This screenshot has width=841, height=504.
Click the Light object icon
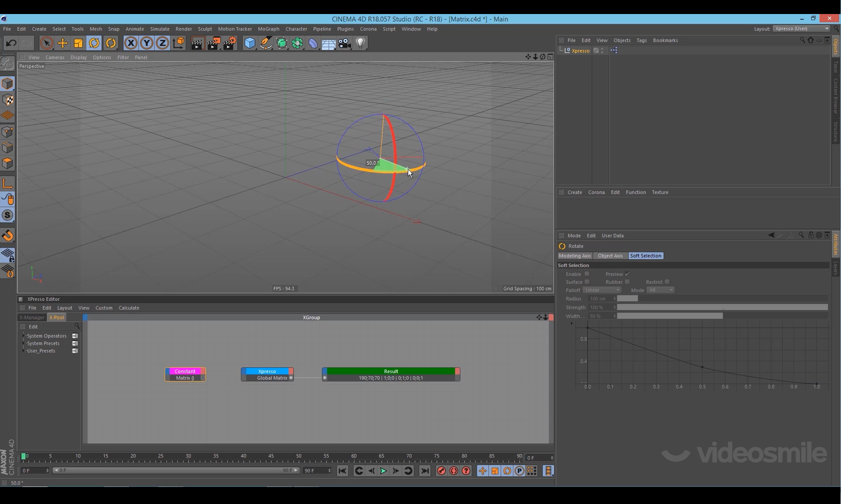point(360,43)
